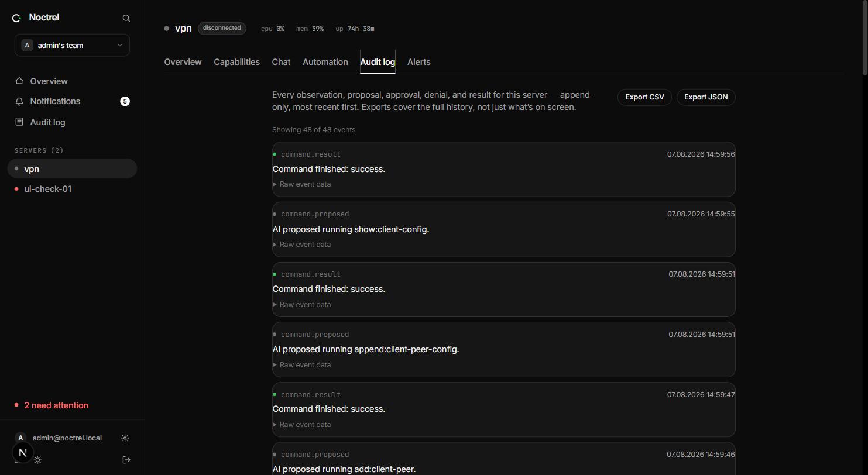Click the sun icon right of admin@noctrel.local
The width and height of the screenshot is (868, 475).
click(x=125, y=438)
